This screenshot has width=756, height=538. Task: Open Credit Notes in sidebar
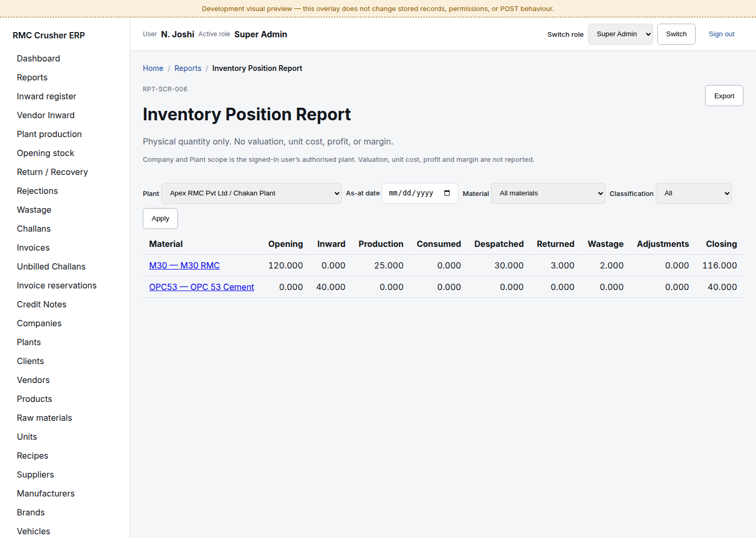[x=41, y=304]
